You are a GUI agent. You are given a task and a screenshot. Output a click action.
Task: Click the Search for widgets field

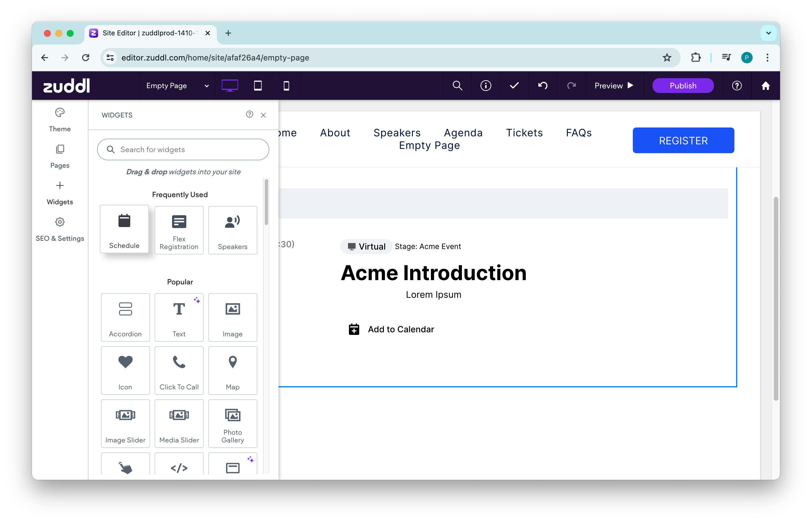183,149
